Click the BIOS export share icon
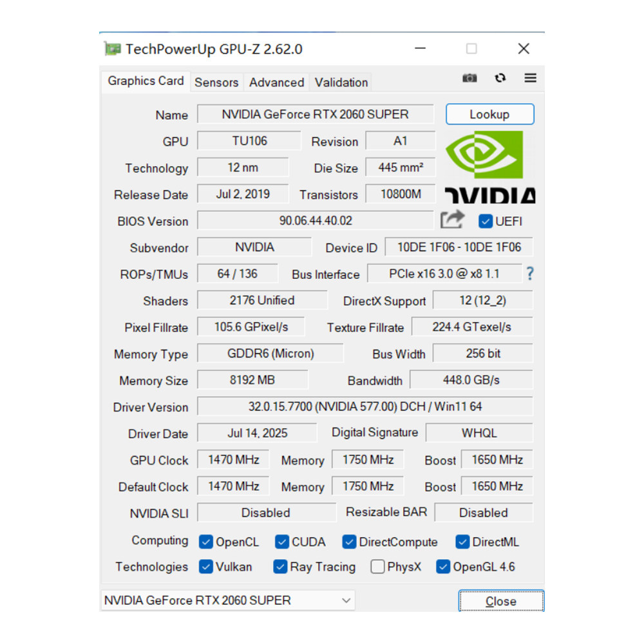This screenshot has height=644, width=644. pos(452,220)
